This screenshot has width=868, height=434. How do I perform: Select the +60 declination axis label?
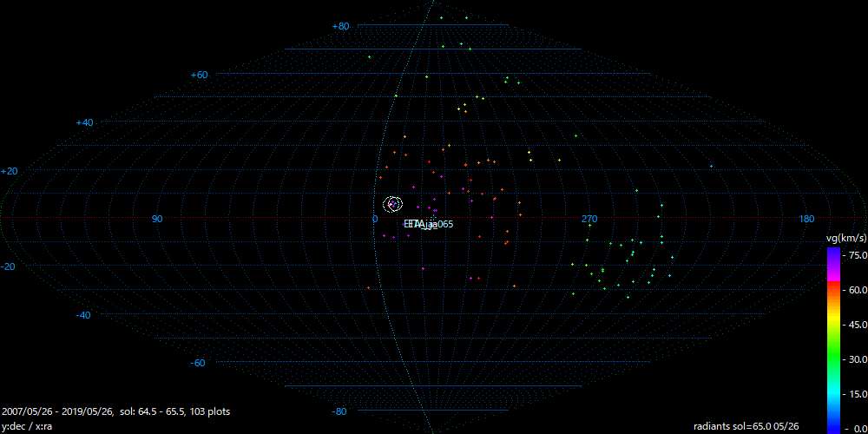199,76
